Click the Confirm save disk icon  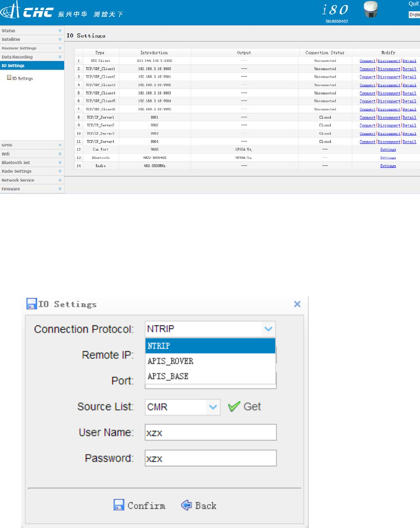pos(119,505)
